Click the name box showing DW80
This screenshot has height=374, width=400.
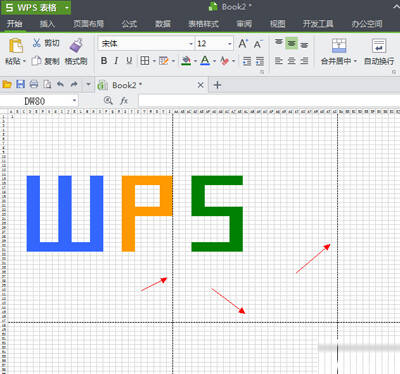pos(35,101)
